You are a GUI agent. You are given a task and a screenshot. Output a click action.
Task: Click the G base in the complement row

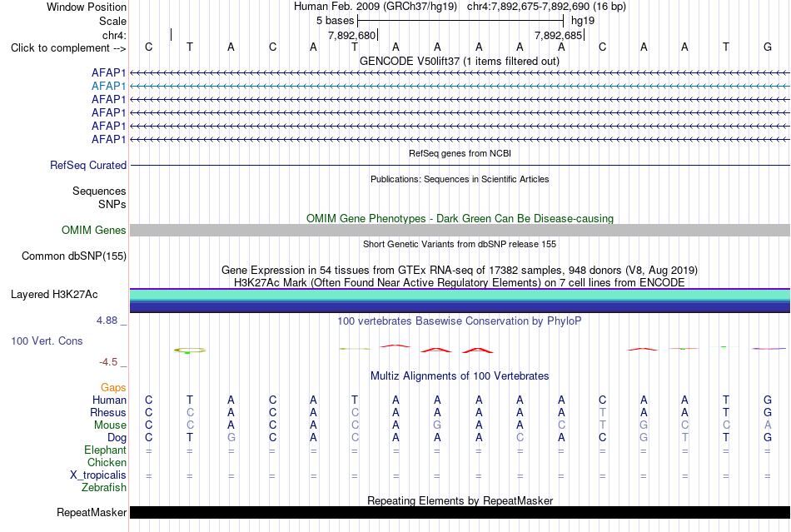pyautogui.click(x=768, y=47)
